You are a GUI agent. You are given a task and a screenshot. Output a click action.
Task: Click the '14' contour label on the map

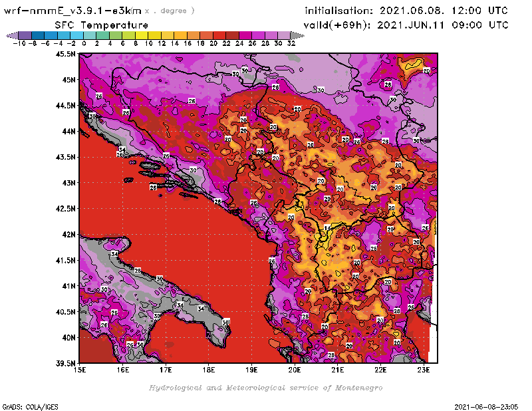(x=327, y=227)
